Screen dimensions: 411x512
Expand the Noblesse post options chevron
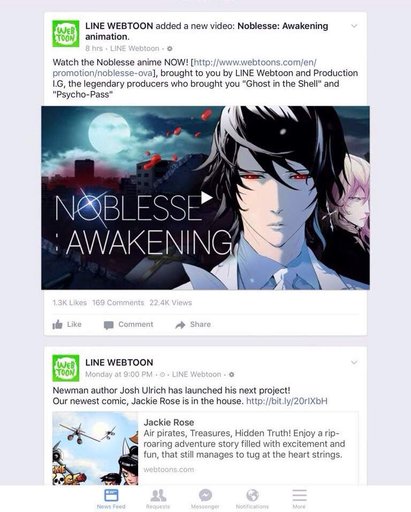354,26
